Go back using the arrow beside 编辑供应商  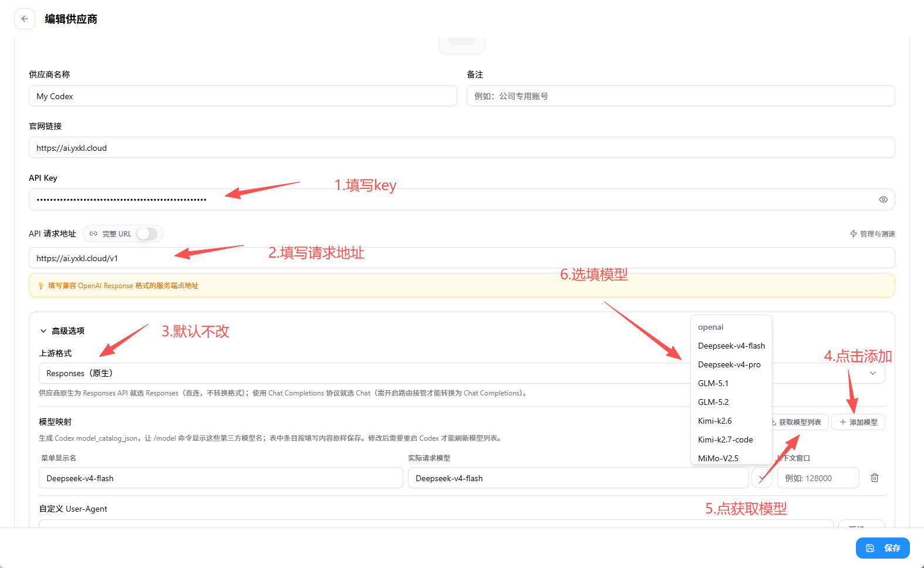coord(25,19)
